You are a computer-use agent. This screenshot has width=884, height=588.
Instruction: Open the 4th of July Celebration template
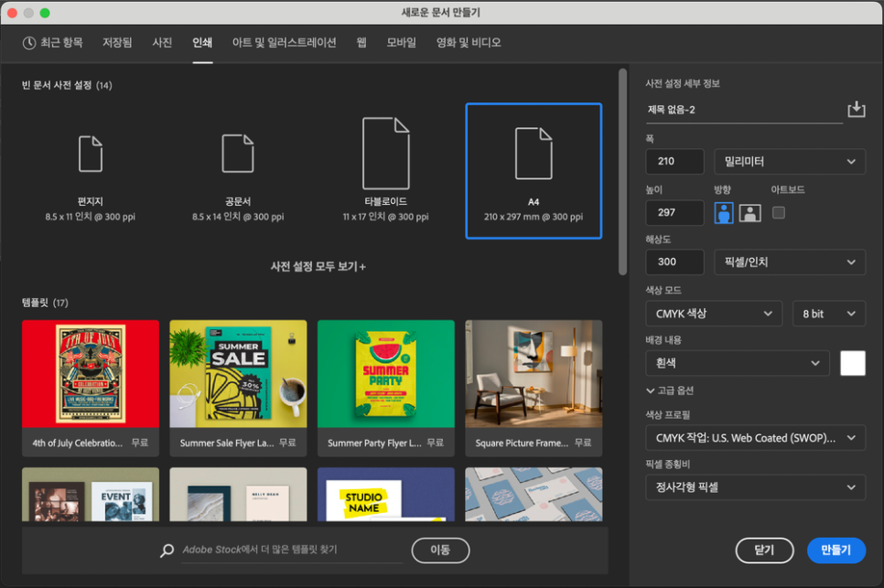(x=91, y=388)
